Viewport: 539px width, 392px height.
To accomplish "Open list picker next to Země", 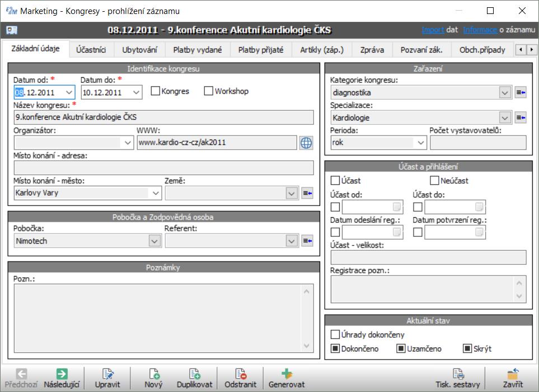I will point(307,193).
